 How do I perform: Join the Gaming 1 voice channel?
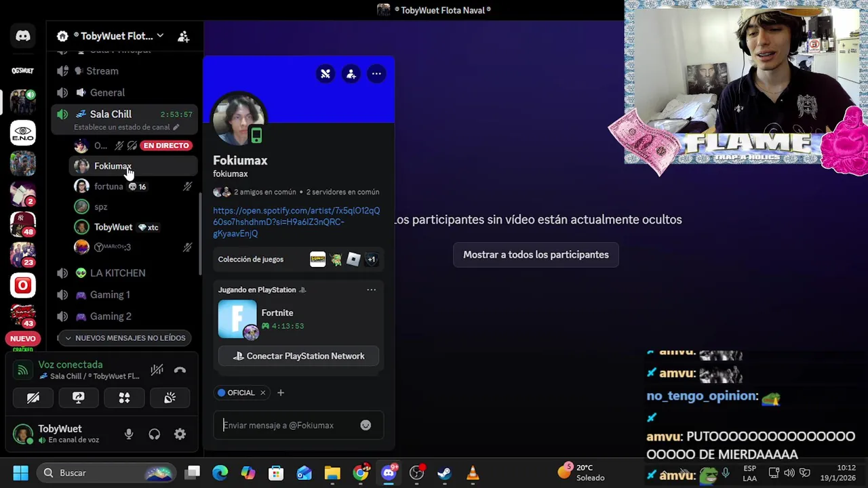[125, 294]
